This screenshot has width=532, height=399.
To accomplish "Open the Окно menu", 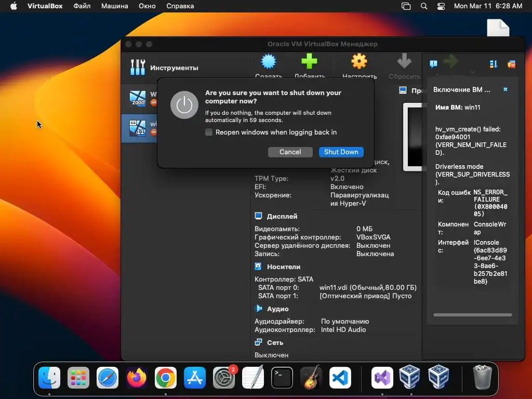I will click(147, 6).
